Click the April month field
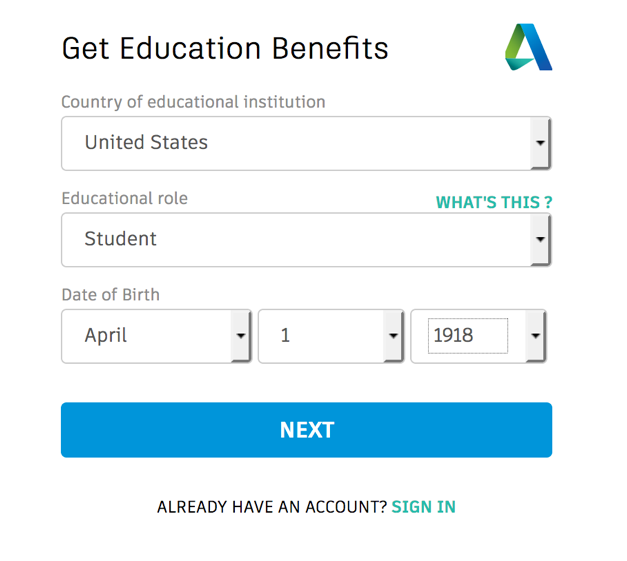Image resolution: width=627 pixels, height=561 pixels. 156,336
